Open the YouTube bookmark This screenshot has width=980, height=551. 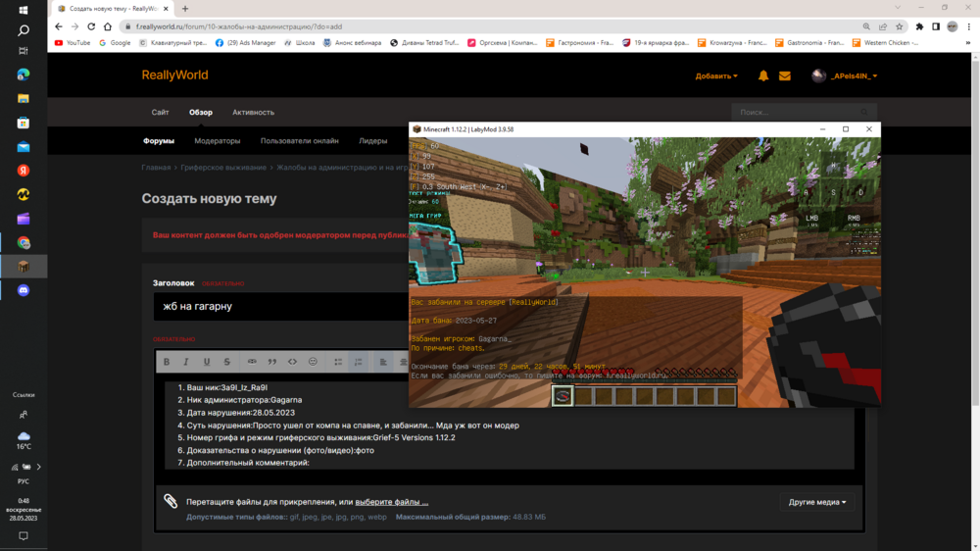(x=73, y=42)
